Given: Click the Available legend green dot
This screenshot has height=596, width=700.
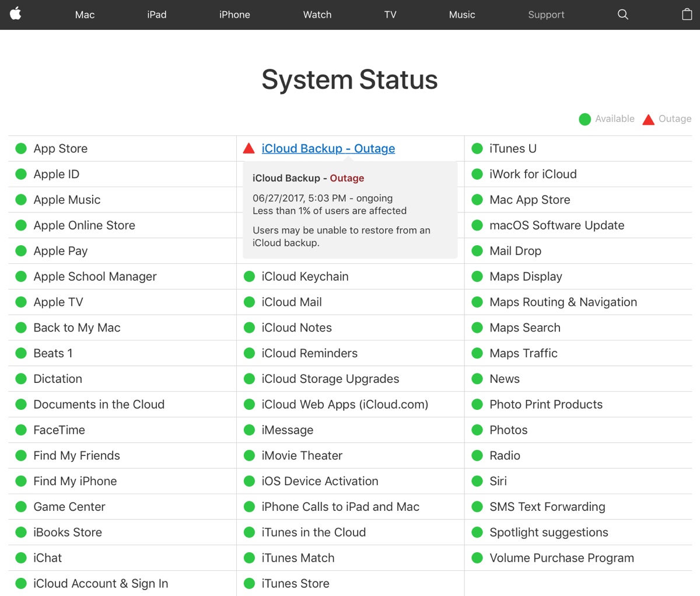Looking at the screenshot, I should click(584, 118).
